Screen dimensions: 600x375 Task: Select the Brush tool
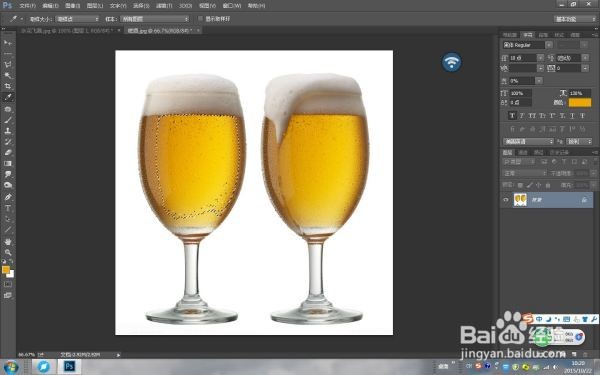pos(8,120)
